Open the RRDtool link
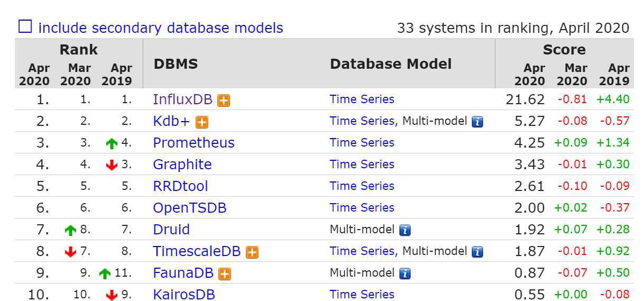The width and height of the screenshot is (644, 301). 180,186
